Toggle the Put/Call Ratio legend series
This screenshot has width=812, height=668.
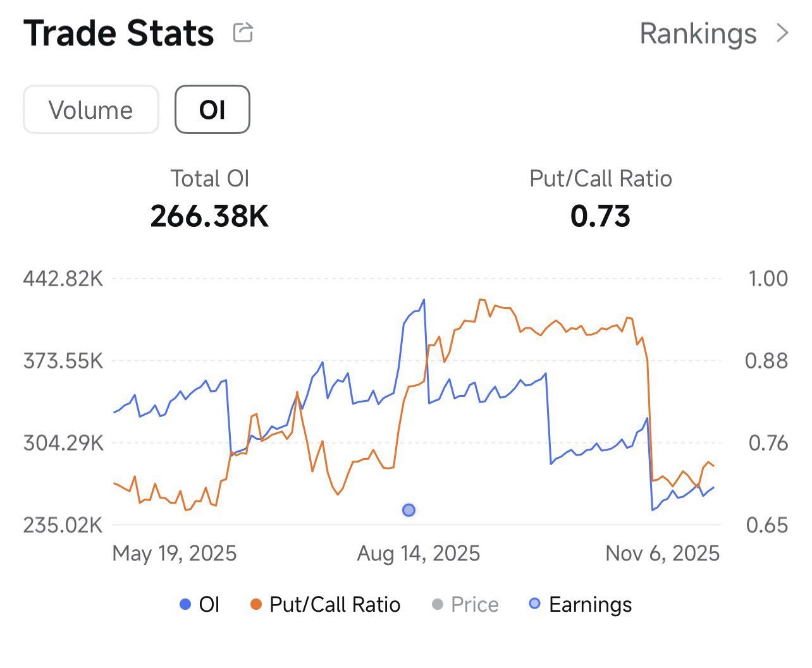[x=326, y=604]
